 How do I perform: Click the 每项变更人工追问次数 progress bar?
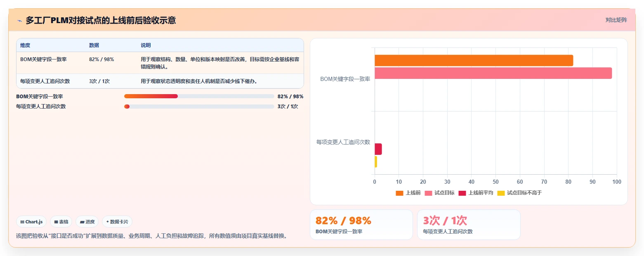coord(199,107)
